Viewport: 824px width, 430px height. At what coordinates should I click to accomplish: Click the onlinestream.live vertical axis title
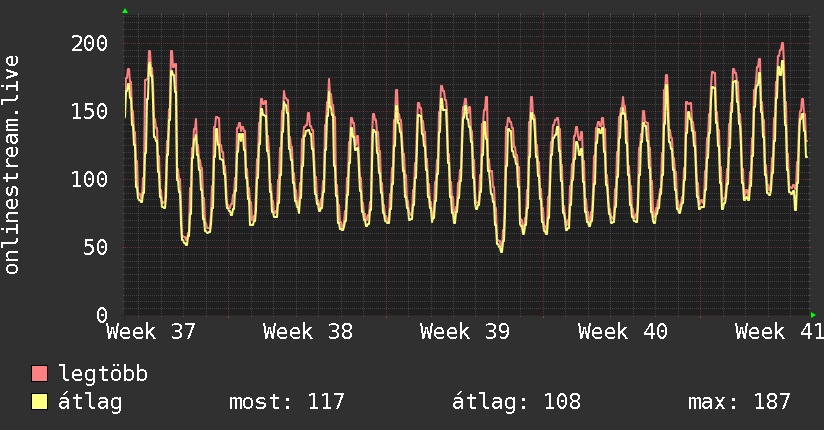click(12, 165)
